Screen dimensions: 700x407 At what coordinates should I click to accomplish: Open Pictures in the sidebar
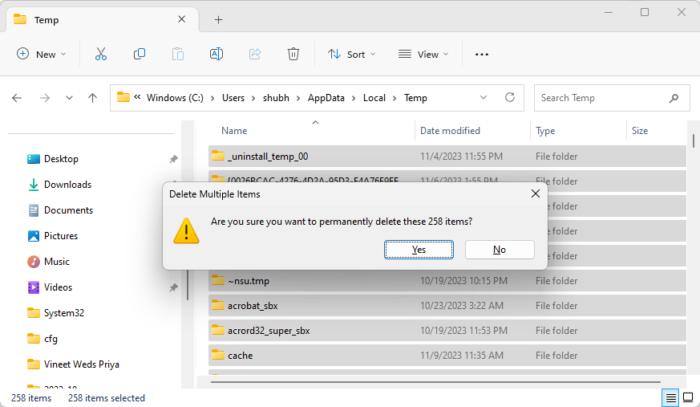click(x=61, y=236)
